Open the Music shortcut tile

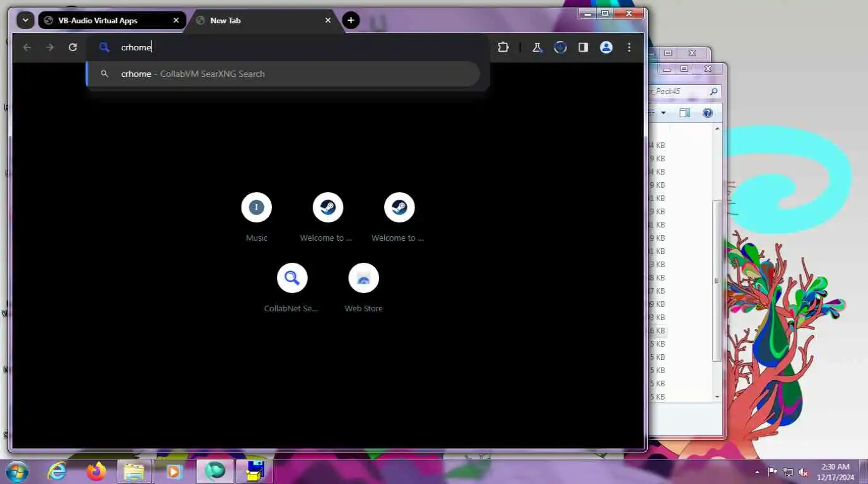[256, 217]
